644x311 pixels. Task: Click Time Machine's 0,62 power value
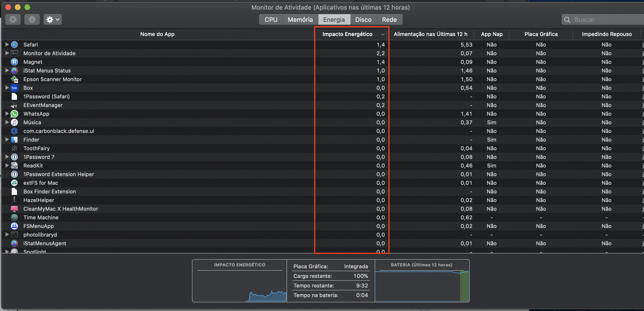[466, 218]
